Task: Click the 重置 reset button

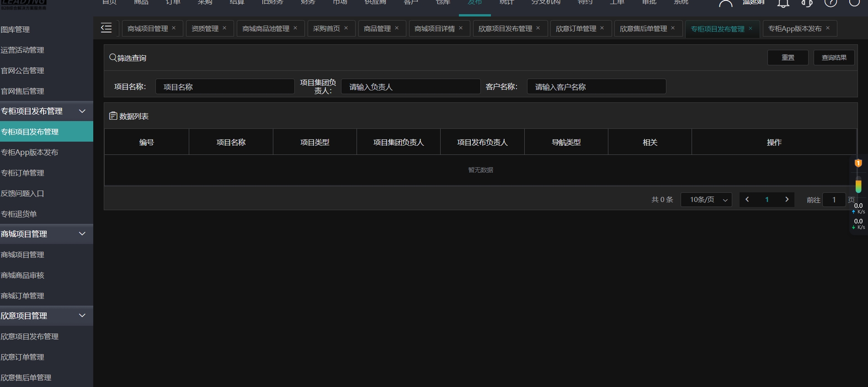Action: pos(788,58)
